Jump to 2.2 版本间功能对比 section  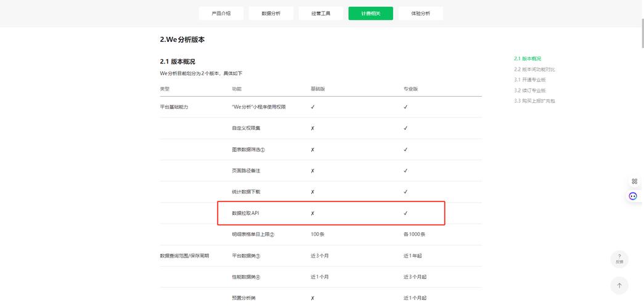pos(534,69)
